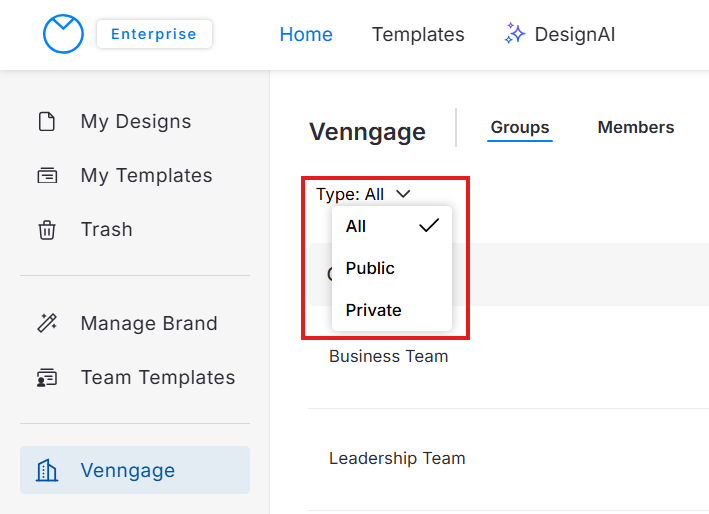Click the Enterprise plan badge button
This screenshot has height=514, width=709.
154,34
